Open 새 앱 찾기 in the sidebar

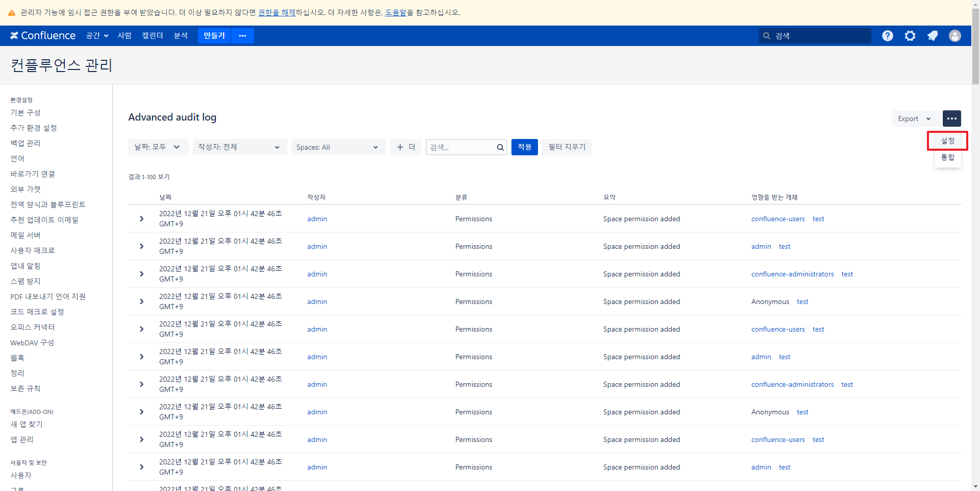tap(27, 424)
